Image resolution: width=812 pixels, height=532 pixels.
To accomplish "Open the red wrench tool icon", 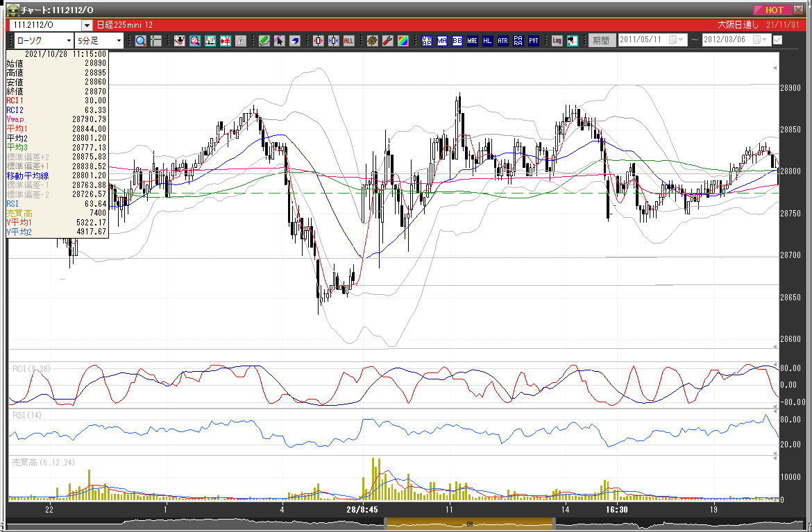I will click(x=387, y=40).
